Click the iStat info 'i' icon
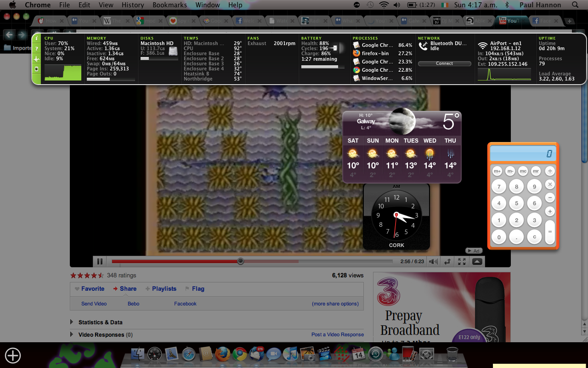Screen dimensions: 588x368 pos(37,39)
